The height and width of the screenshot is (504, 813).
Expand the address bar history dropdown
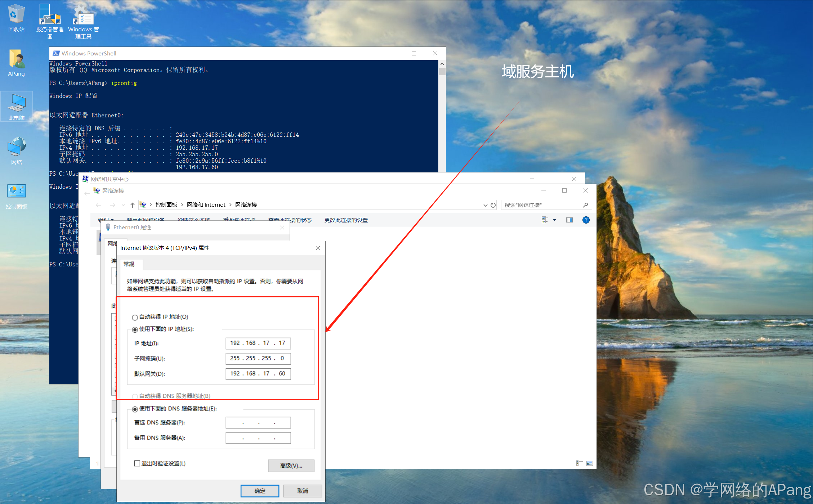click(485, 205)
